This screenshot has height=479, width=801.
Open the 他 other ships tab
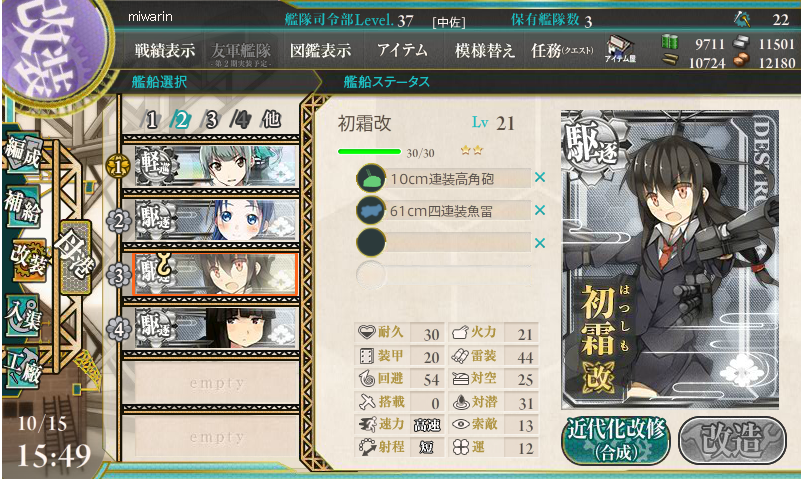[271, 119]
